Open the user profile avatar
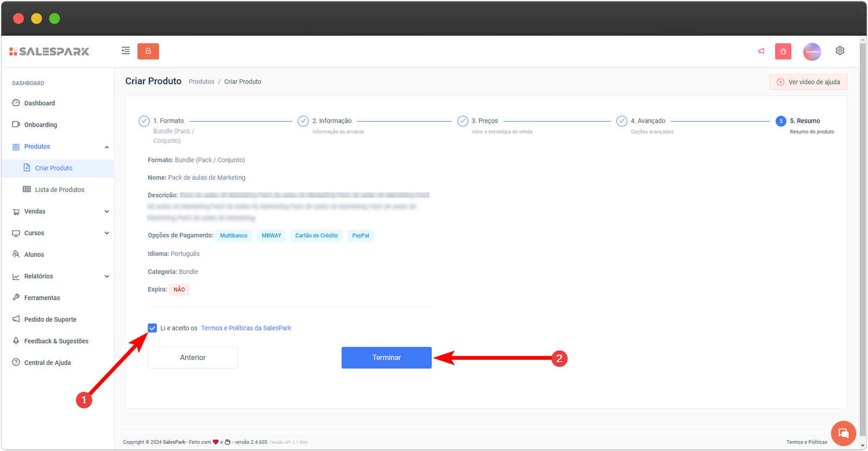868x451 pixels. pos(812,52)
